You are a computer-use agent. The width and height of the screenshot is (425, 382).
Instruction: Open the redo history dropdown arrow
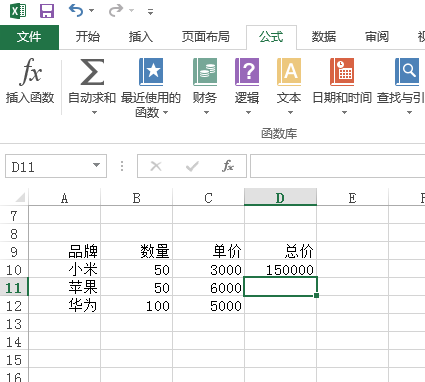click(132, 11)
